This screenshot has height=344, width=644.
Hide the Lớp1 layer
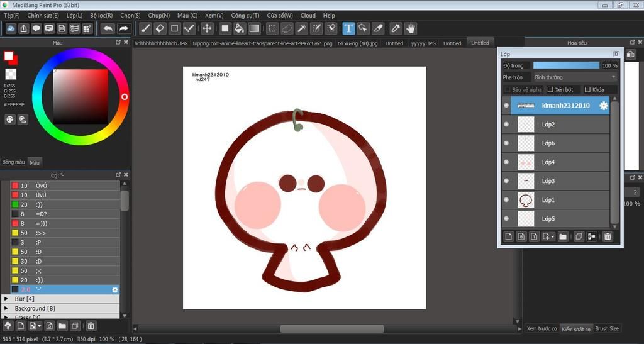506,200
